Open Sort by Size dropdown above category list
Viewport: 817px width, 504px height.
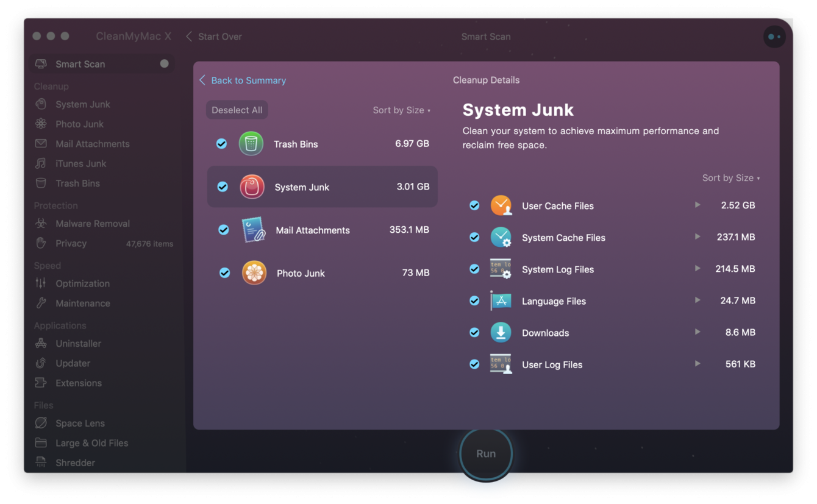click(402, 110)
